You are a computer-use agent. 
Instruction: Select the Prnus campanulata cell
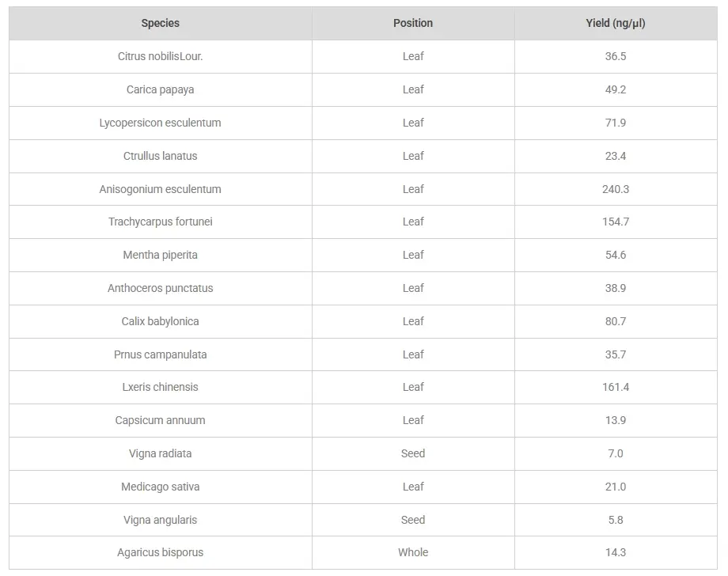pos(160,354)
